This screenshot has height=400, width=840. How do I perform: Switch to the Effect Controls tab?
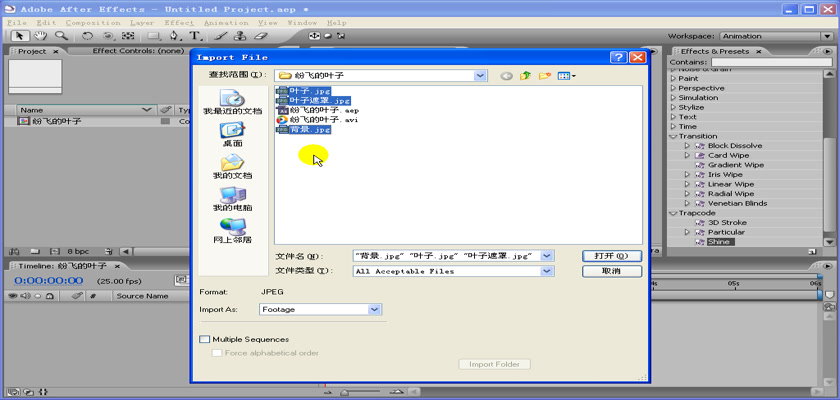pos(138,51)
